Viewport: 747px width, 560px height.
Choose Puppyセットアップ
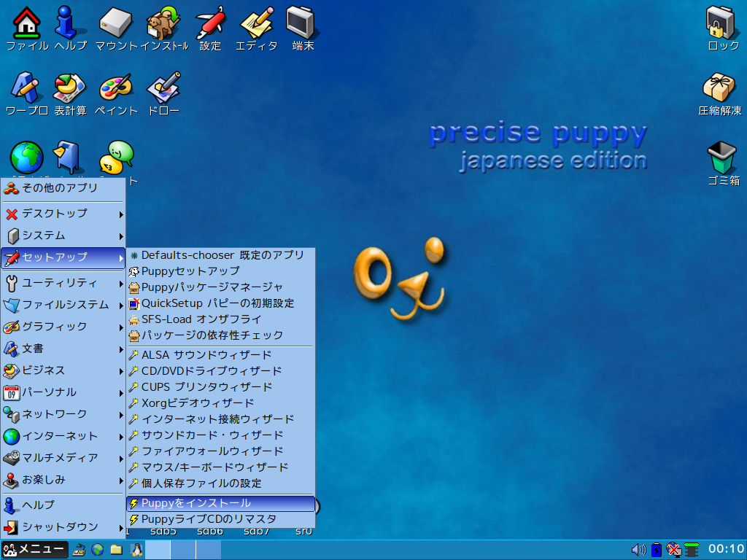click(220, 271)
